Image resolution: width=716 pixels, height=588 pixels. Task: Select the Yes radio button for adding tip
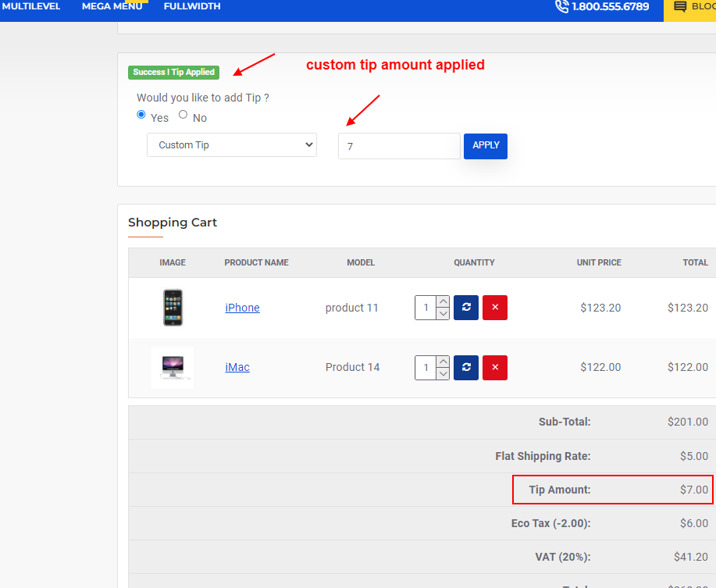[x=141, y=114]
